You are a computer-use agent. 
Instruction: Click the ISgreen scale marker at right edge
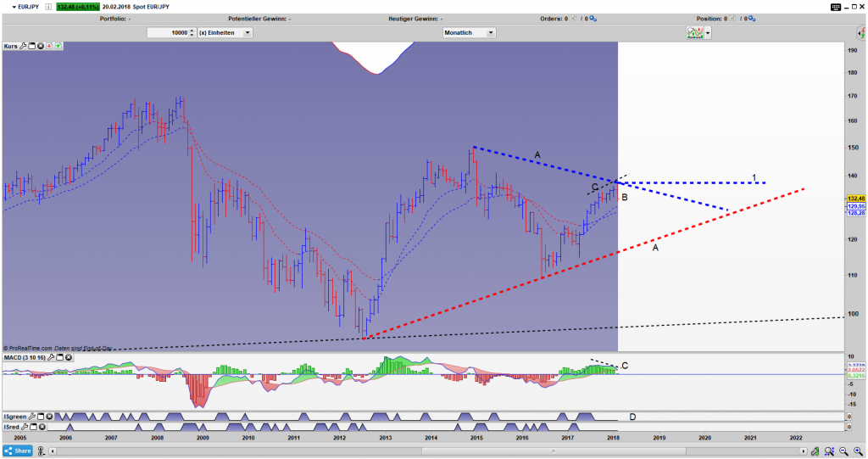tap(849, 417)
